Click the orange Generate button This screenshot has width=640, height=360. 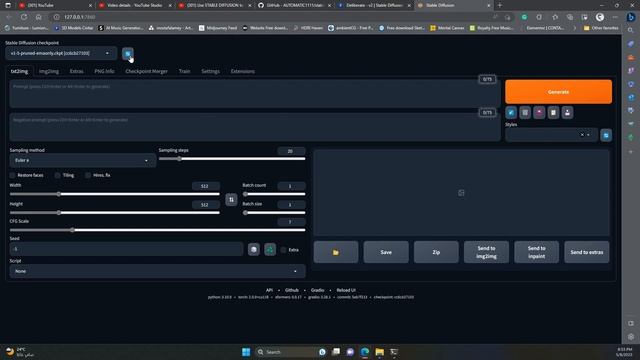558,92
